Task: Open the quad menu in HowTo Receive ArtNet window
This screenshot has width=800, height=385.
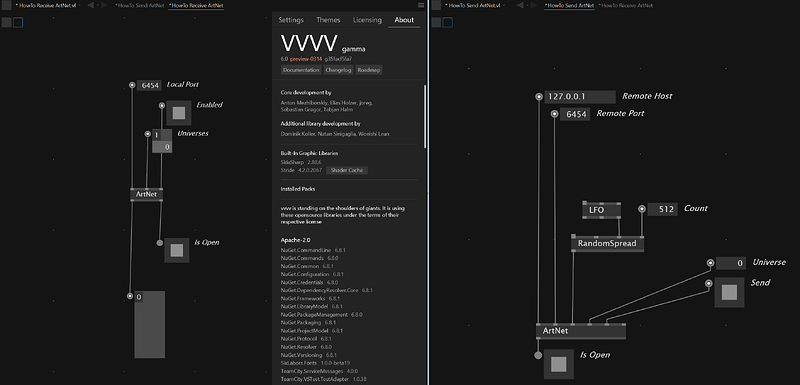Action: [x=7, y=6]
